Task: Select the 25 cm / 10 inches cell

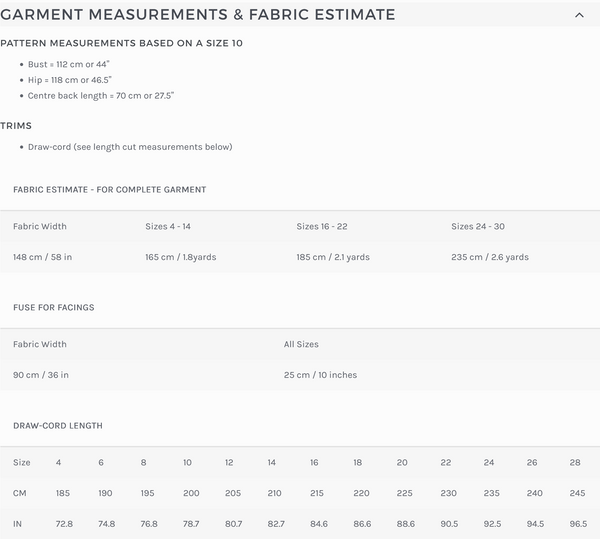Action: coord(320,375)
